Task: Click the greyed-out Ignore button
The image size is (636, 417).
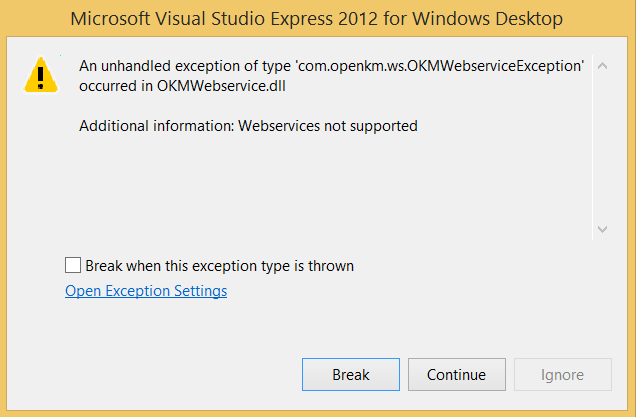Action: click(562, 375)
